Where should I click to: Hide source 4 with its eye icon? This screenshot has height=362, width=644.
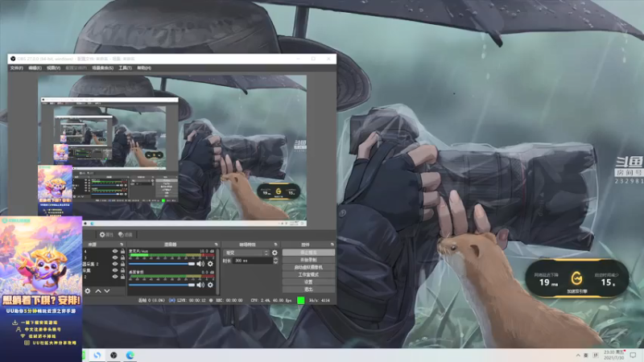click(x=115, y=251)
